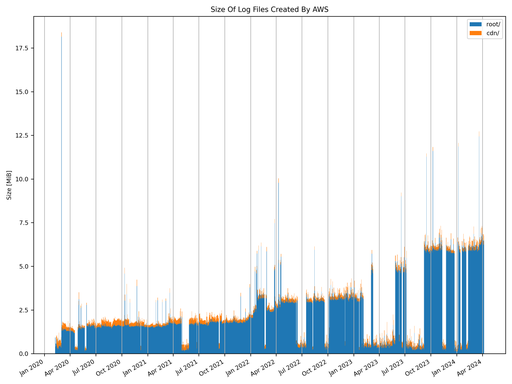512x384 pixels.
Task: Click the 7.5 y-axis tick label
Action: [x=24, y=222]
